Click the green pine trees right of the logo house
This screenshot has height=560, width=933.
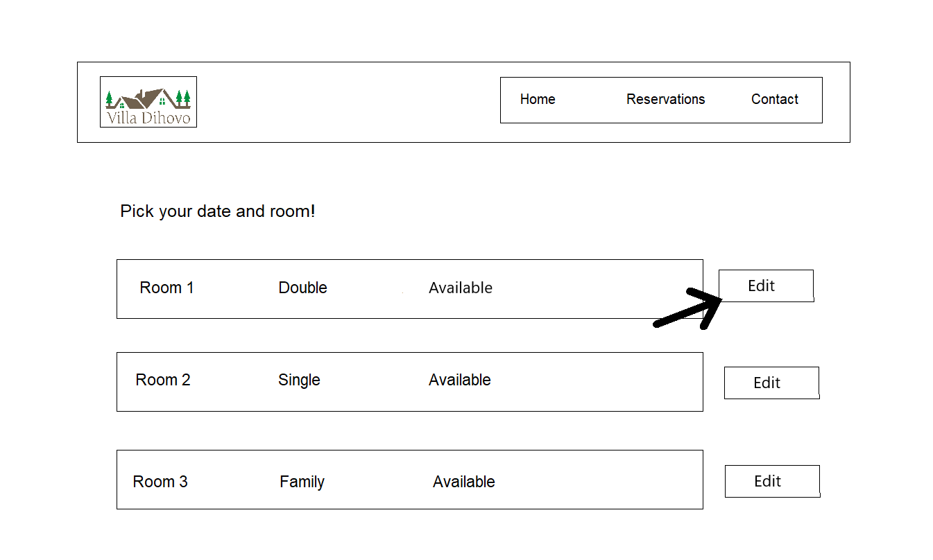(x=183, y=98)
